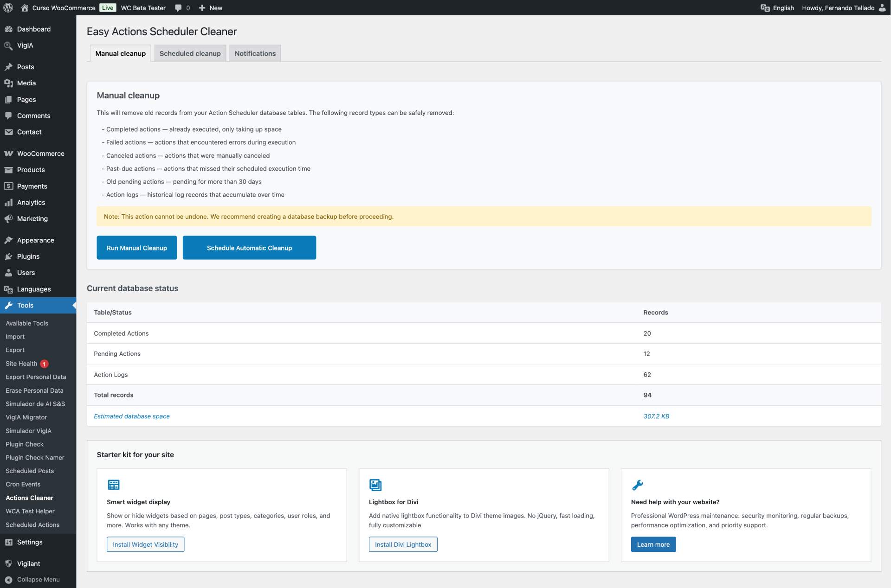The height and width of the screenshot is (588, 891).
Task: Open Payments sidebar icon
Action: point(8,186)
